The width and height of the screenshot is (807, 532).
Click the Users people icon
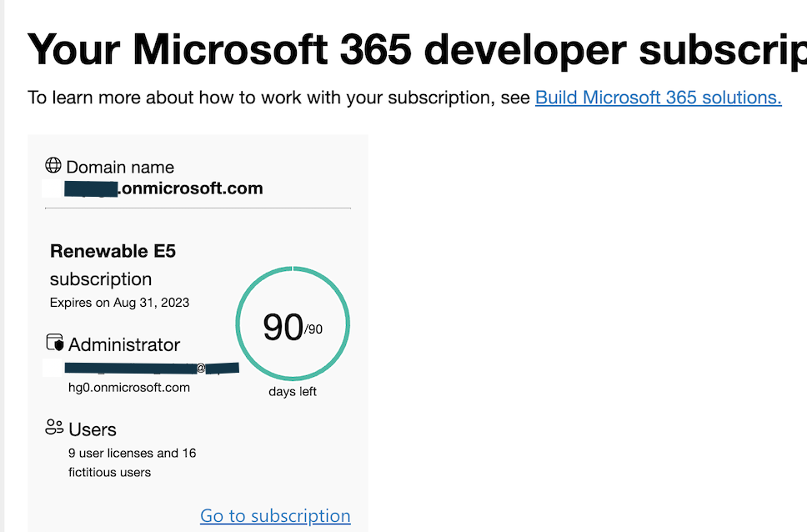[54, 427]
